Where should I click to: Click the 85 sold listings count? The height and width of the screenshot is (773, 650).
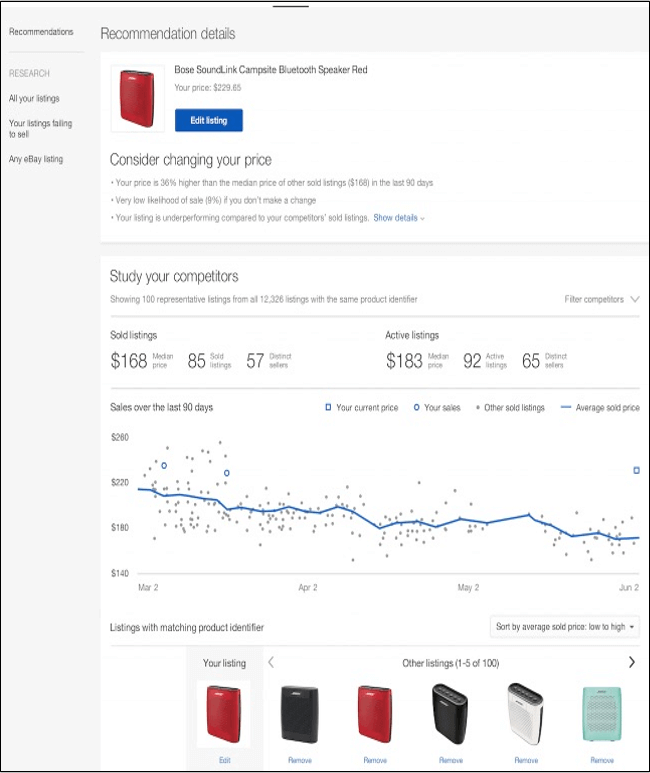[196, 360]
